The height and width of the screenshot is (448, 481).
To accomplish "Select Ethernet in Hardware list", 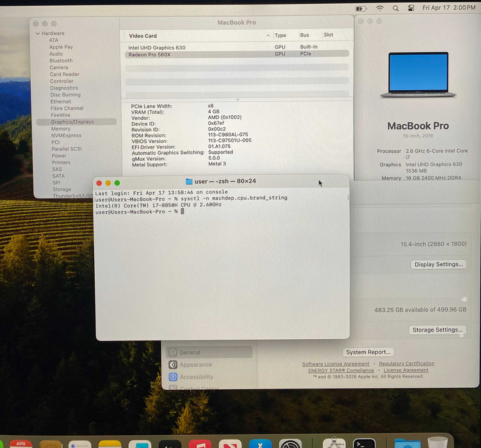I will tap(61, 101).
